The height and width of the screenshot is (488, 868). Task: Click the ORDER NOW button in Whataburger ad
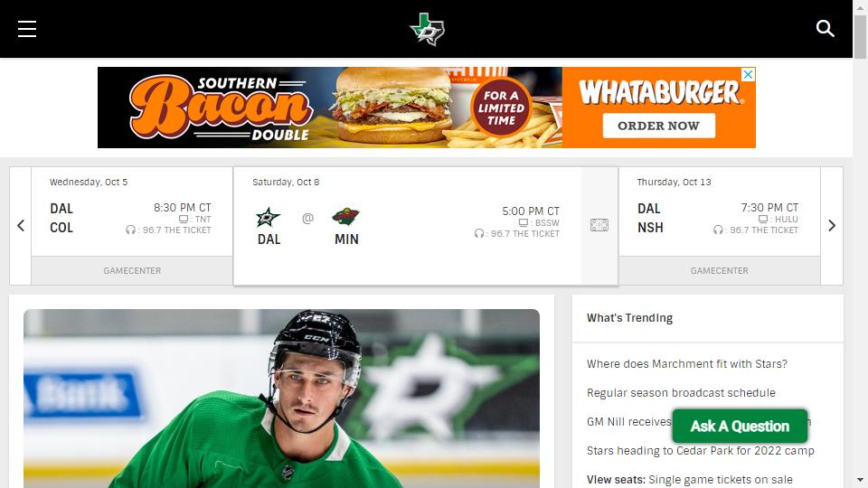click(659, 126)
